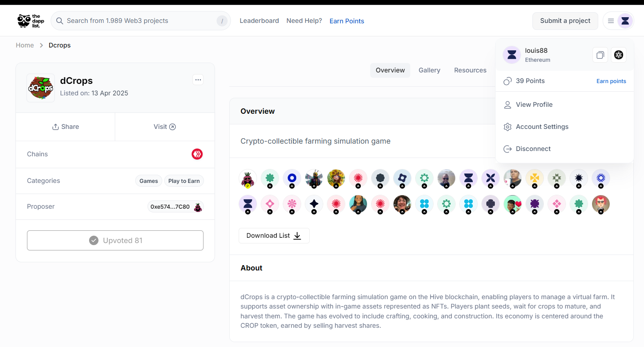The image size is (644, 347).
Task: Open the smiling woman with glasses avatar
Action: click(x=402, y=205)
